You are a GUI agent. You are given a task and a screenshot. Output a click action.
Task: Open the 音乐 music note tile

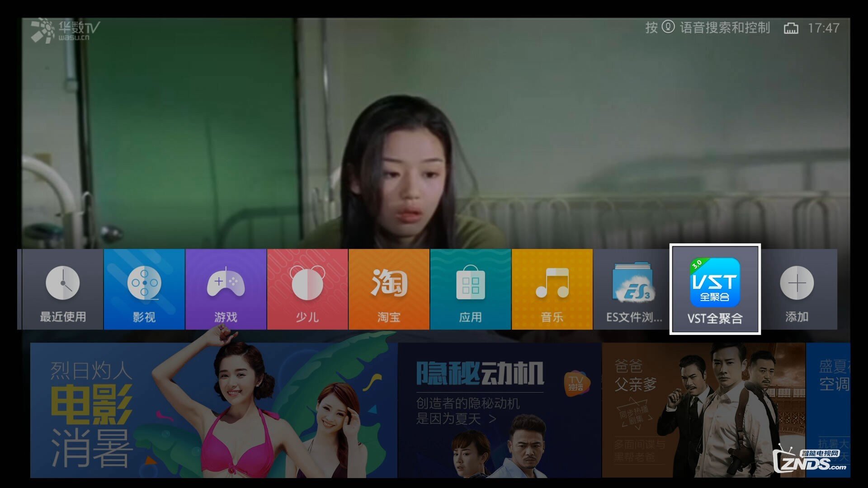tap(552, 289)
